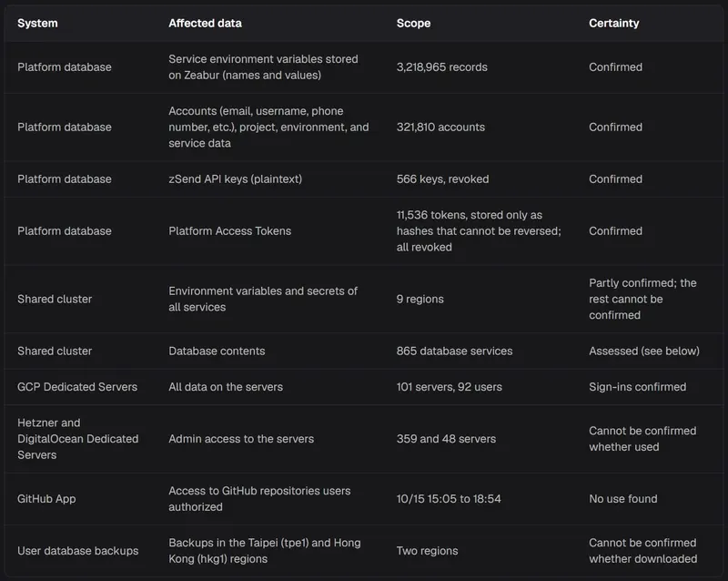Click the zSend API keys (plaintext) cell
The width and height of the screenshot is (728, 581).
[235, 179]
